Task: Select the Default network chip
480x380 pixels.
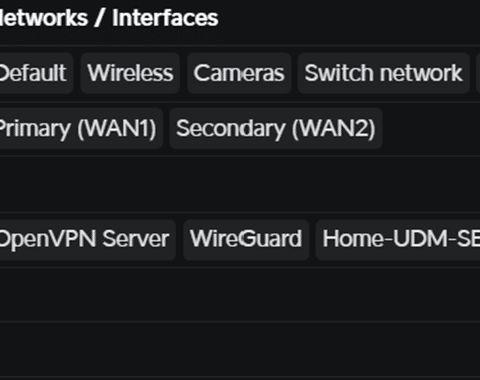Action: click(36, 73)
